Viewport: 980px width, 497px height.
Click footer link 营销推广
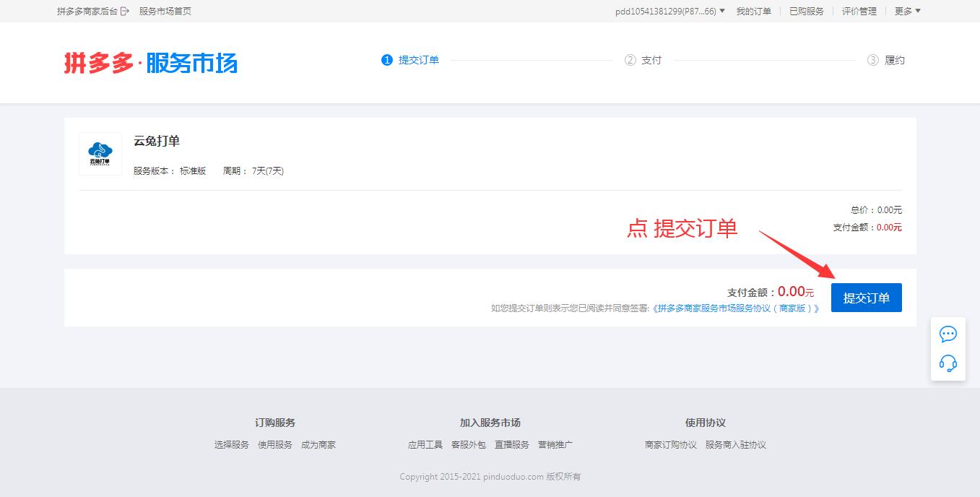pos(555,445)
